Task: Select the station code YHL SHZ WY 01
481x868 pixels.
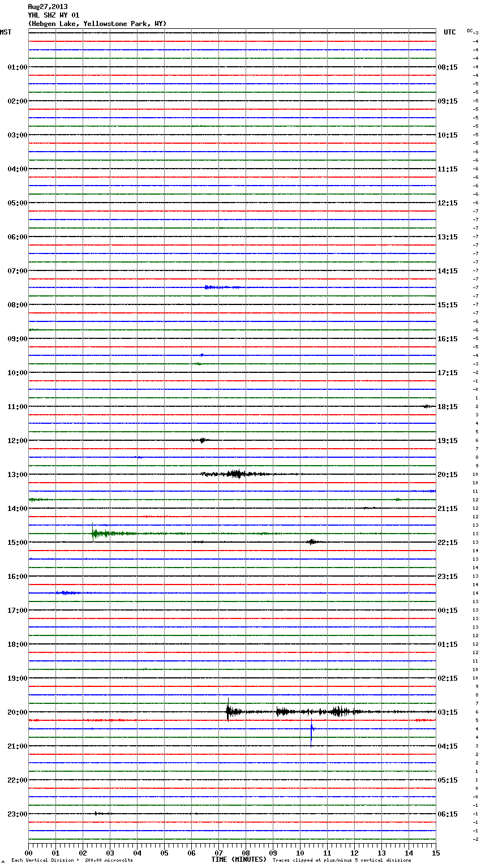Action: pos(54,15)
